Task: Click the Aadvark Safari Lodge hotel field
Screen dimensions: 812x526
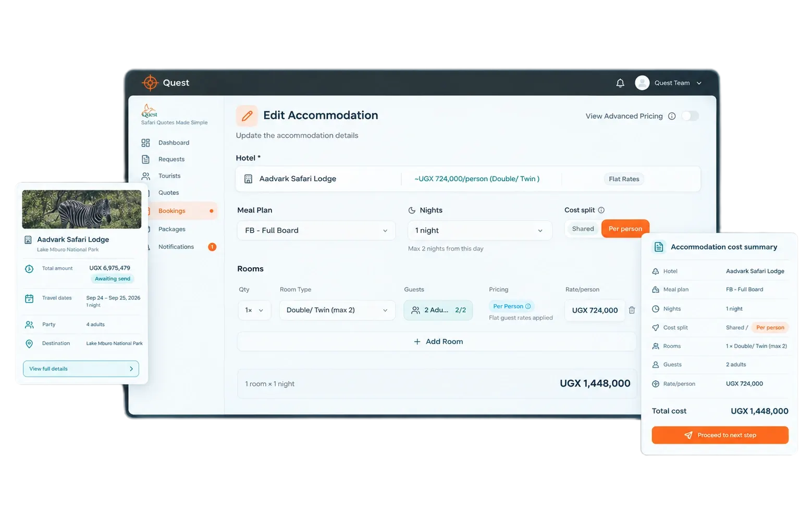Action: point(468,179)
